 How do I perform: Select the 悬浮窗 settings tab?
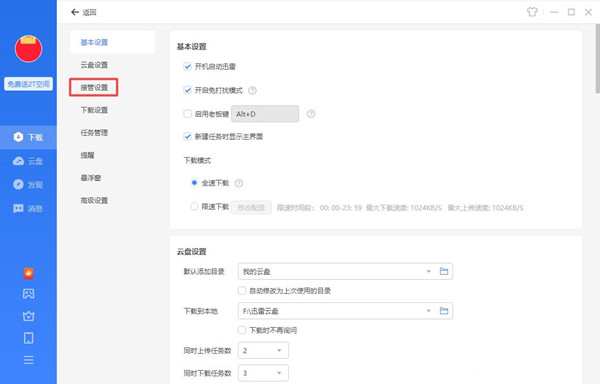pyautogui.click(x=91, y=177)
